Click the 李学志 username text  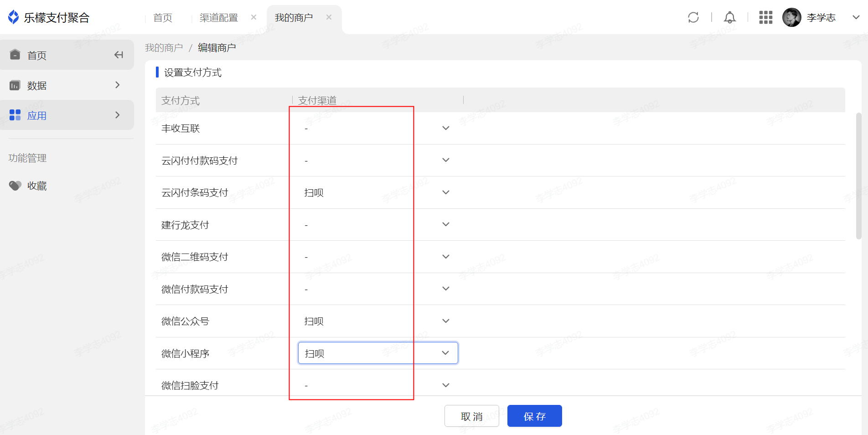pyautogui.click(x=821, y=17)
